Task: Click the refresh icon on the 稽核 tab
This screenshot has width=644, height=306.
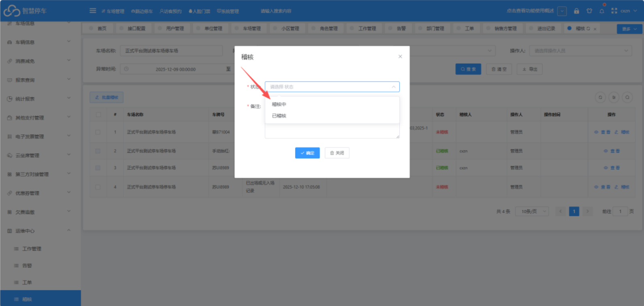Action: click(x=589, y=29)
